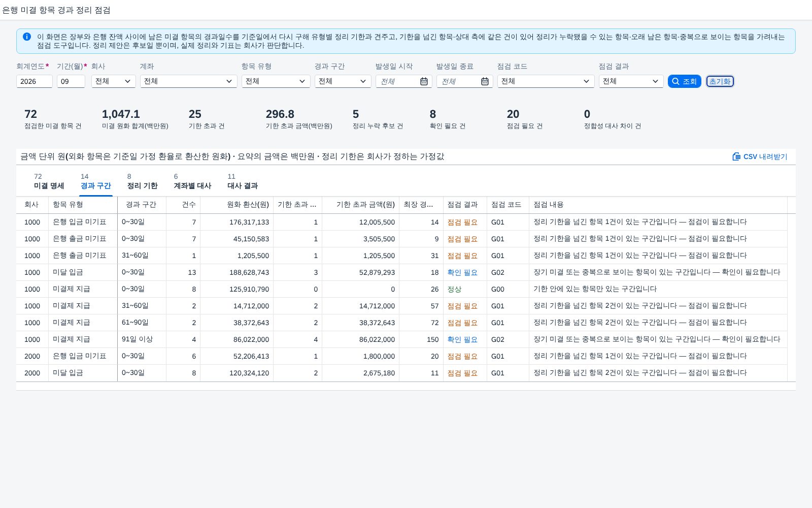Click the 조회 search button
The height and width of the screenshot is (508, 812).
[685, 81]
